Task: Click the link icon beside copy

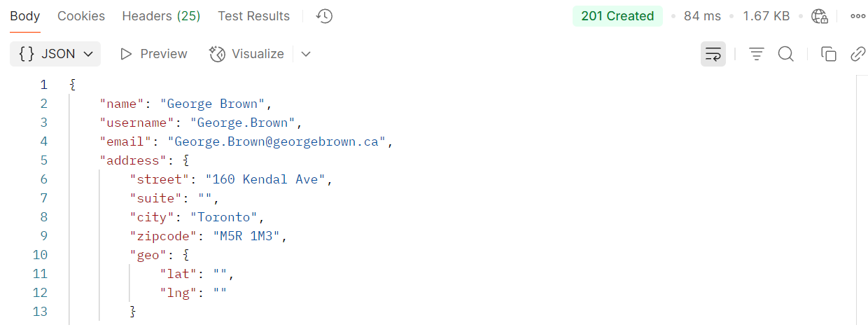Action: tap(858, 54)
